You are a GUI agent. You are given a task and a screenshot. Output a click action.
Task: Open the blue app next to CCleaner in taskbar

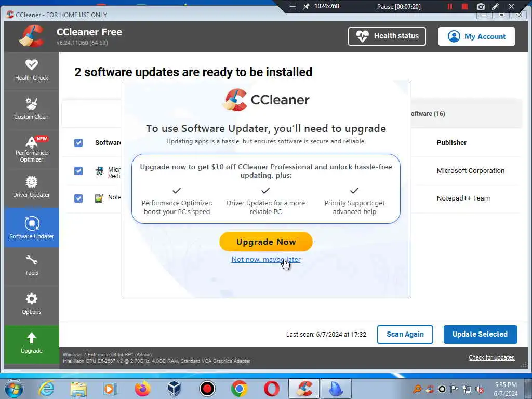pyautogui.click(x=336, y=389)
